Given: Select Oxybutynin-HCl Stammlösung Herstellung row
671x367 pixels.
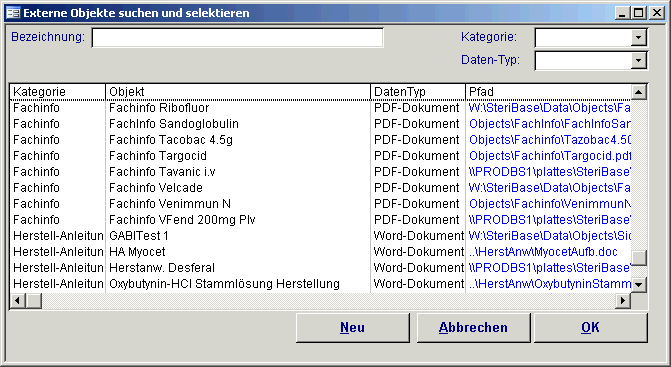Looking at the screenshot, I should (321, 284).
